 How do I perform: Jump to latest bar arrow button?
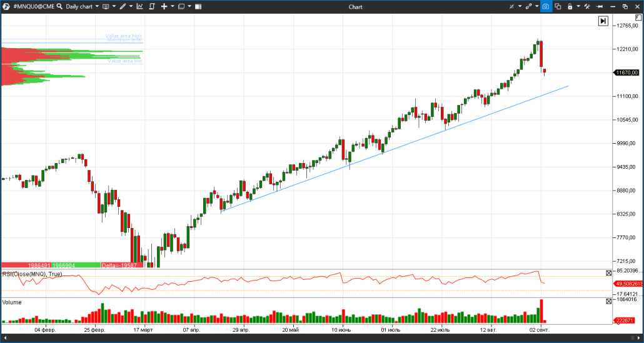click(603, 21)
